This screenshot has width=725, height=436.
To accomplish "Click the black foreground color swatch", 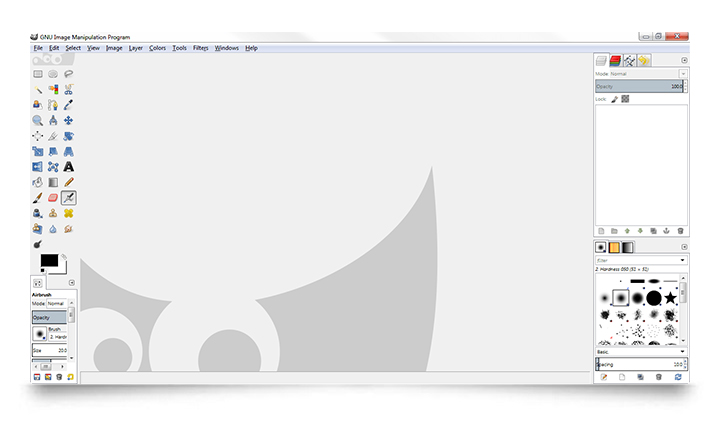I will (49, 260).
